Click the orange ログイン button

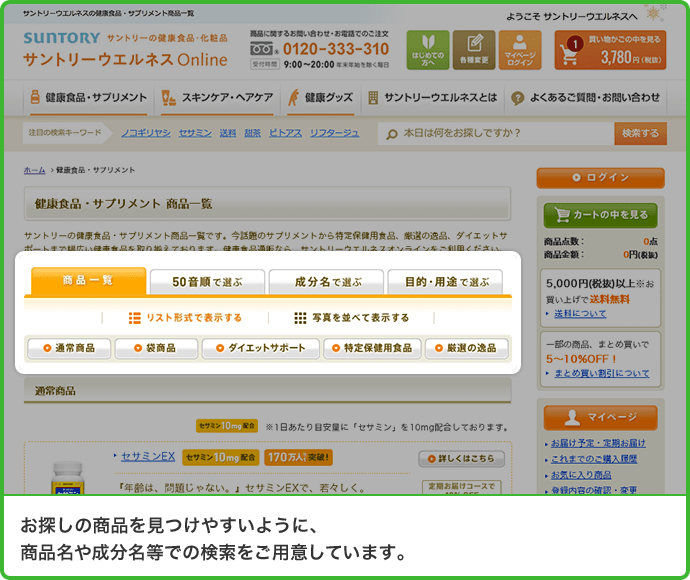coord(600,178)
